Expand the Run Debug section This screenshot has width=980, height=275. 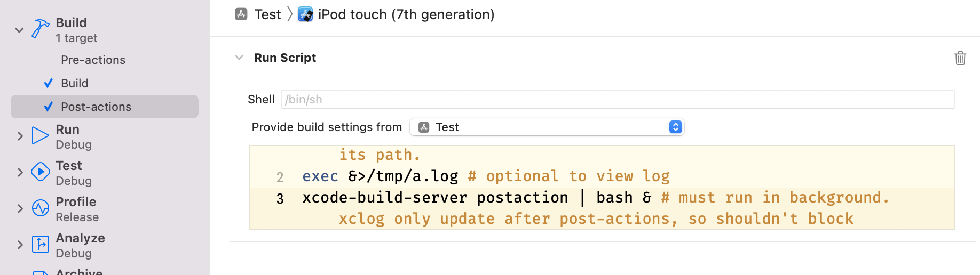20,136
